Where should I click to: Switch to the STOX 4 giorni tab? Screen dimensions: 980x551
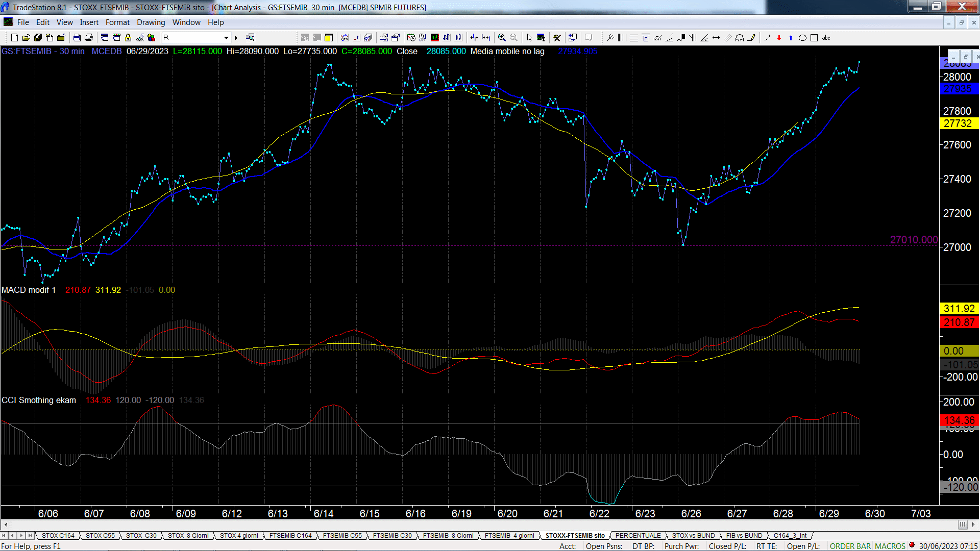click(239, 535)
